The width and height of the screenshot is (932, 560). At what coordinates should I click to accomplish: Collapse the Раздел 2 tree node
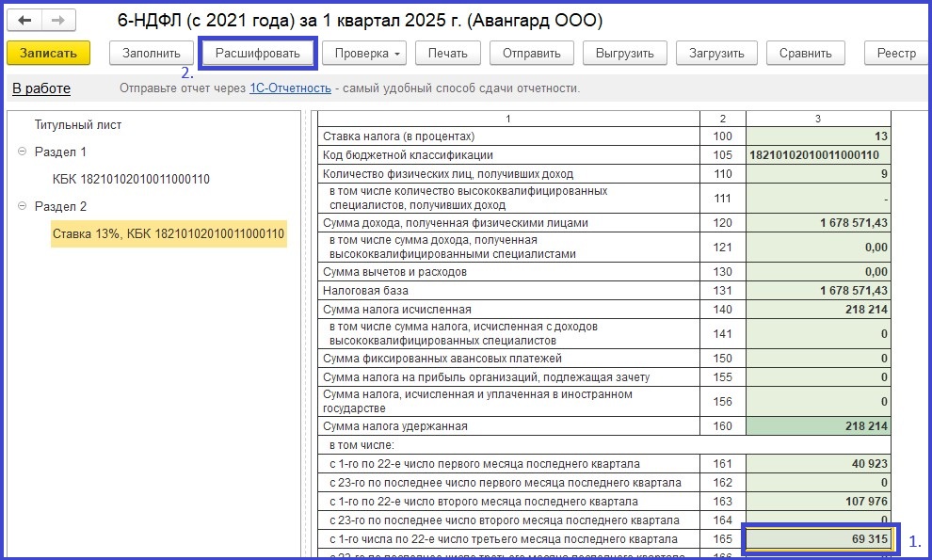click(22, 206)
